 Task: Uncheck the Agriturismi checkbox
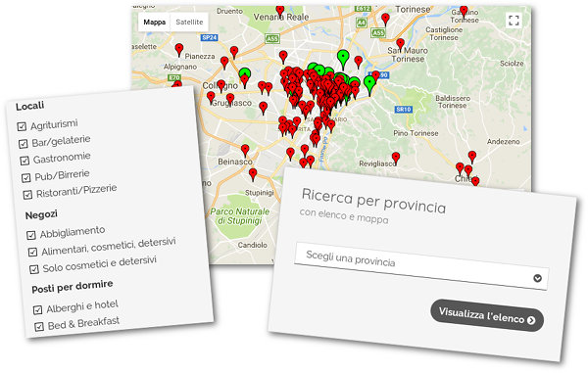click(22, 126)
